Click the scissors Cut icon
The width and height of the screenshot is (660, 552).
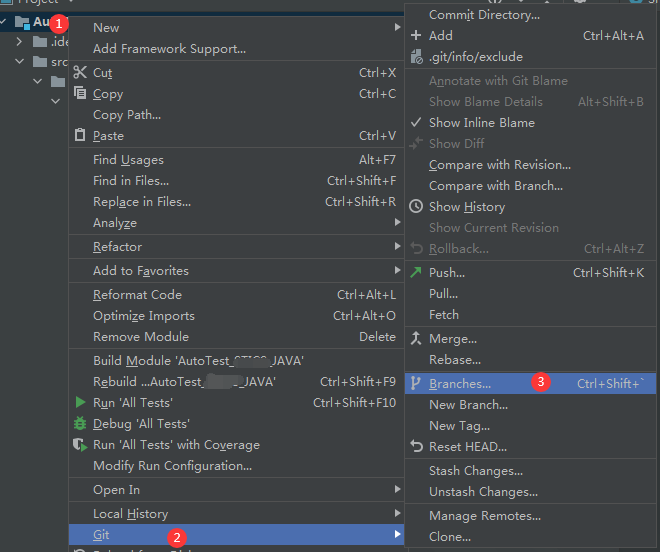[80, 73]
